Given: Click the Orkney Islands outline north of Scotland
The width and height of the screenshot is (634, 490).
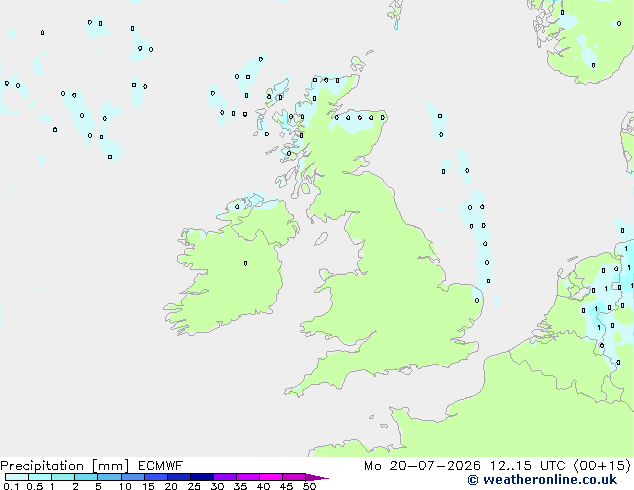Looking at the screenshot, I should pos(358,63).
